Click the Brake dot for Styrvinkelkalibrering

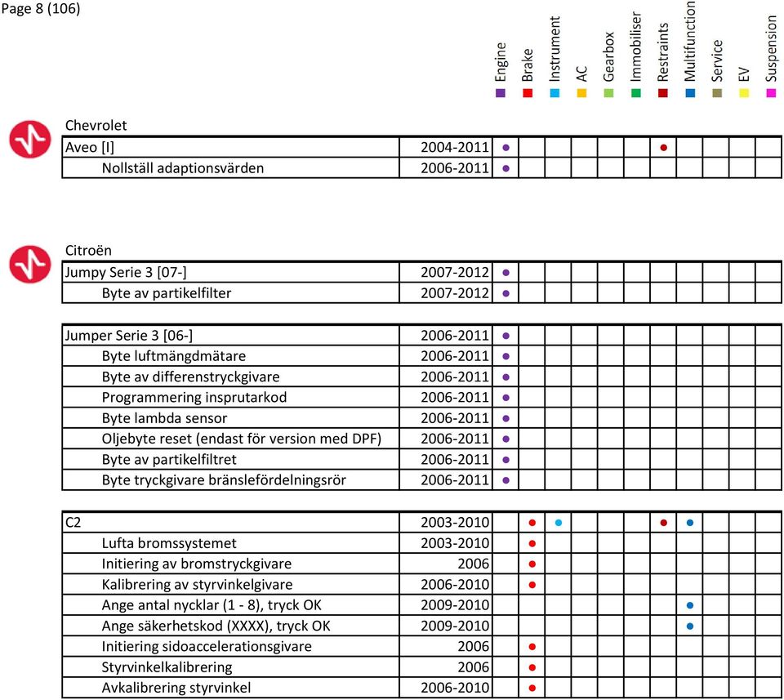coord(532,667)
